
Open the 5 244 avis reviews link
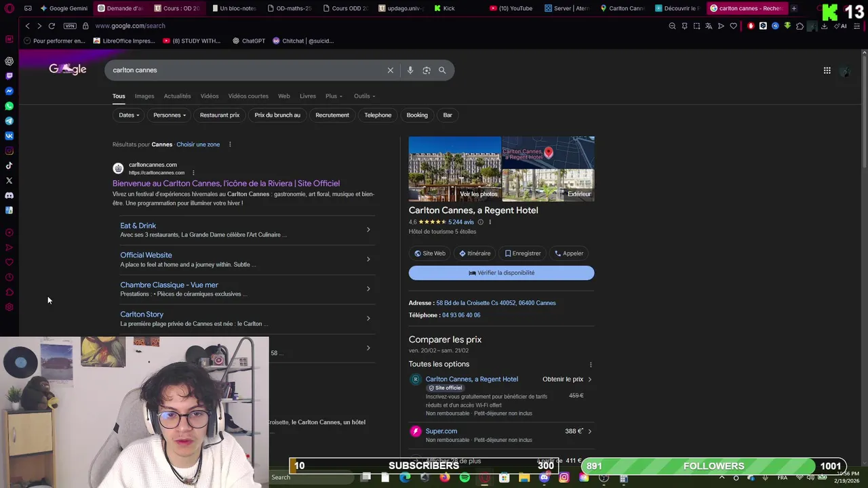click(x=461, y=222)
